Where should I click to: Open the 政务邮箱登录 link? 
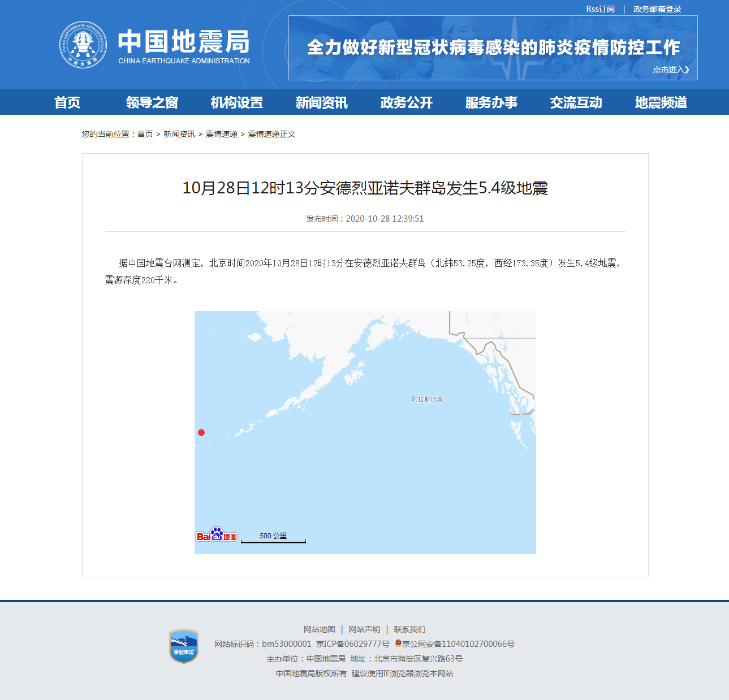pyautogui.click(x=657, y=9)
